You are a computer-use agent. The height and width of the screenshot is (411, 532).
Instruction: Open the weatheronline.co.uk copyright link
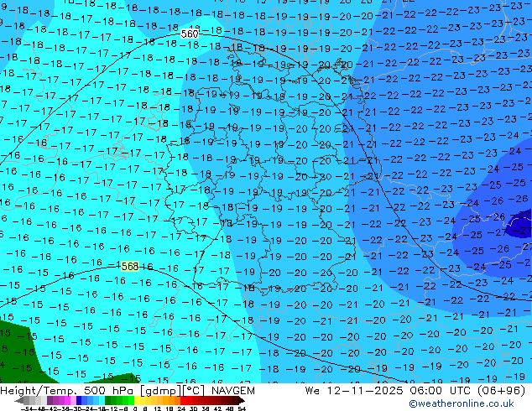462,403
